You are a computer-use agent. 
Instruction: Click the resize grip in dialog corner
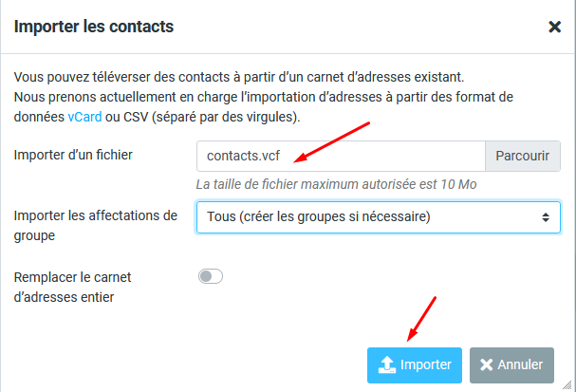567,384
